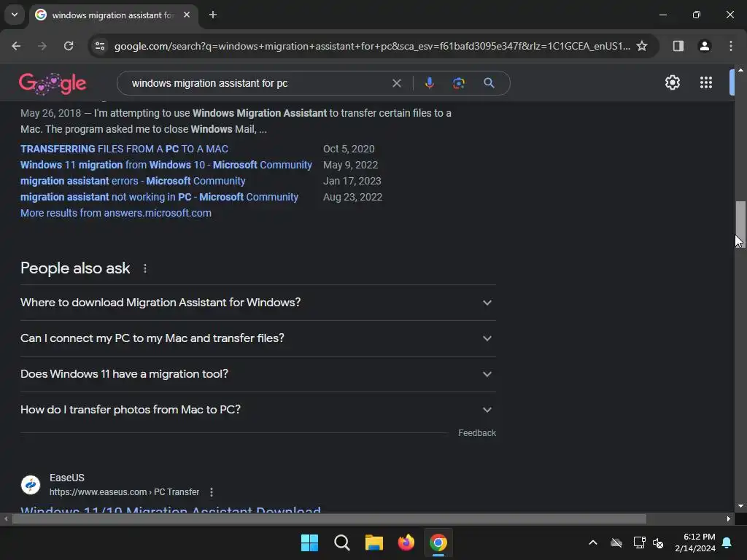
Task: Click the browser forward arrow
Action: click(x=42, y=46)
